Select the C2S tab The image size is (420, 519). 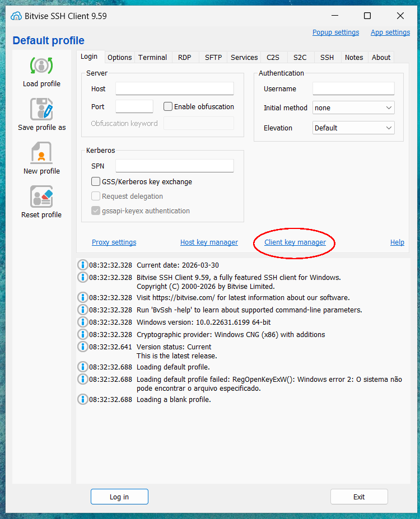pyautogui.click(x=273, y=57)
